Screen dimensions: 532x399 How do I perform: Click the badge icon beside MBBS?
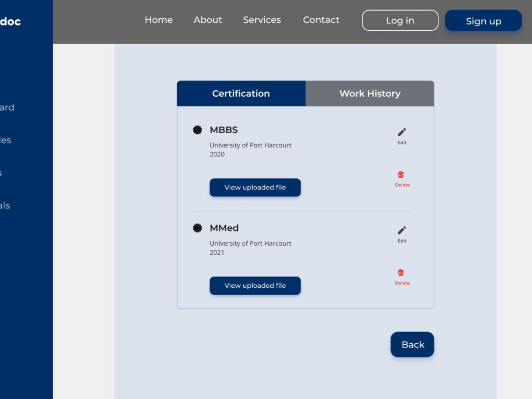197,130
